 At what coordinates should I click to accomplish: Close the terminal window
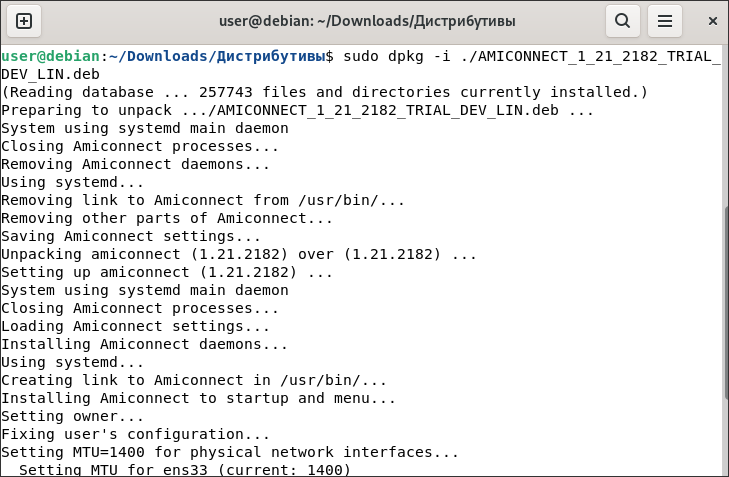tap(712, 21)
